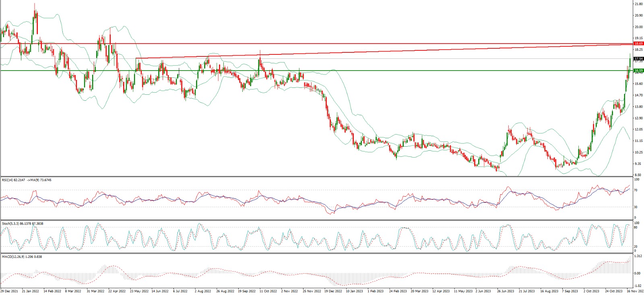This screenshot has width=644, height=295.
Task: Click the MACD -1.02 scale value
Action: [x=638, y=286]
